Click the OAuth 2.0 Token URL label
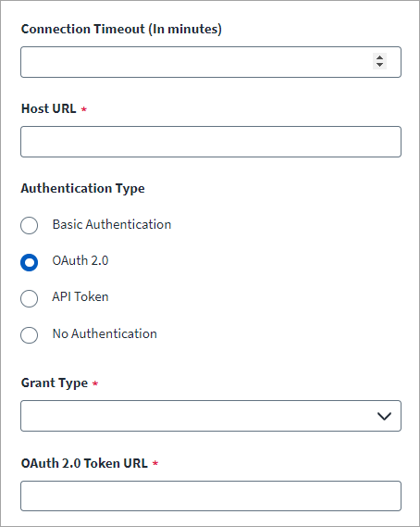The height and width of the screenshot is (527, 420). 84,463
